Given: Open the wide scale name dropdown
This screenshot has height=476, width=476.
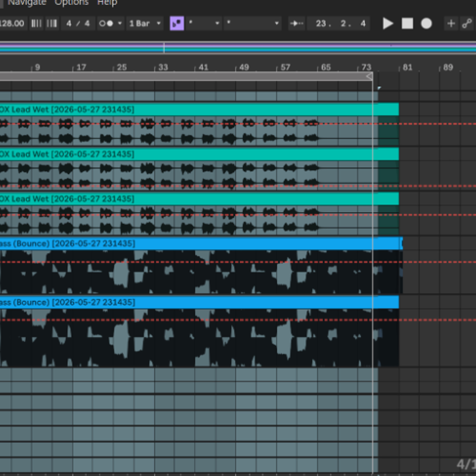Looking at the screenshot, I should pos(253,24).
